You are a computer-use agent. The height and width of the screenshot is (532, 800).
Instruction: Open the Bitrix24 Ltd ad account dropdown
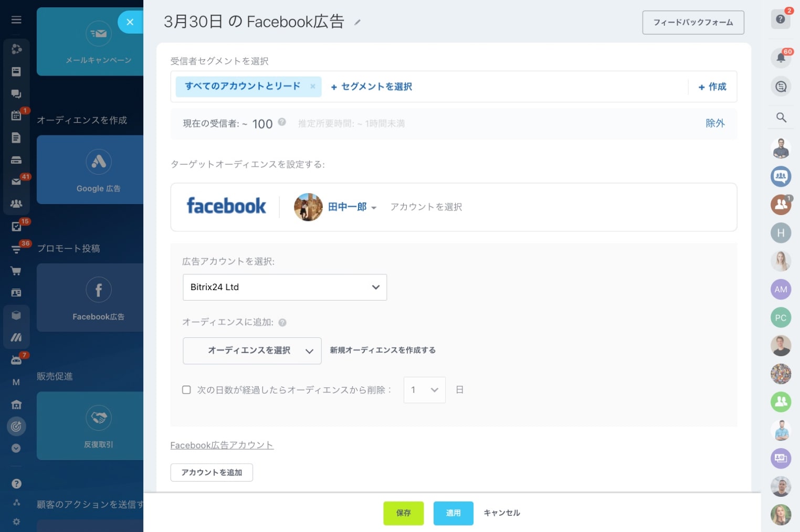pyautogui.click(x=285, y=288)
